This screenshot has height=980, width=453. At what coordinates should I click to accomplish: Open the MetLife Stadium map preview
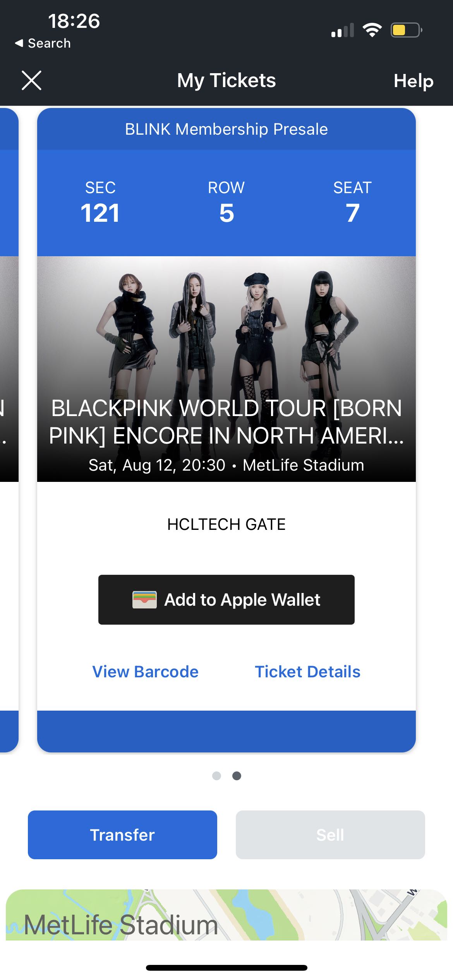[226, 915]
